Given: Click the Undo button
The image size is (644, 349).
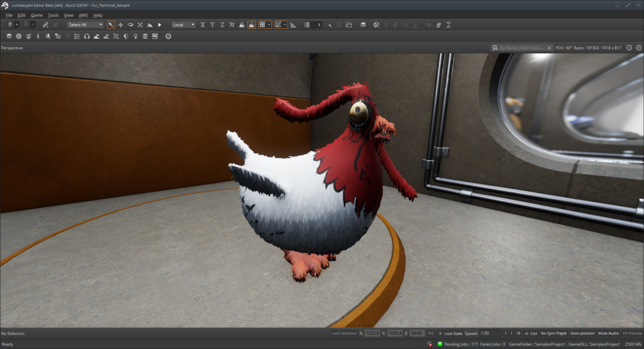Looking at the screenshot, I should (x=10, y=25).
